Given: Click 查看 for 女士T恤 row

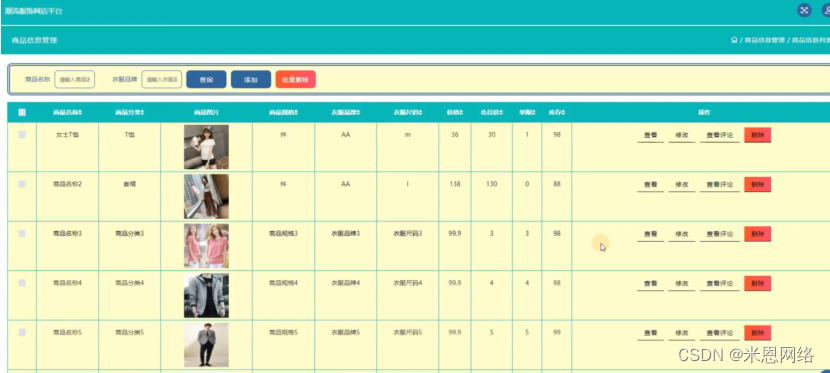Looking at the screenshot, I should (651, 135).
